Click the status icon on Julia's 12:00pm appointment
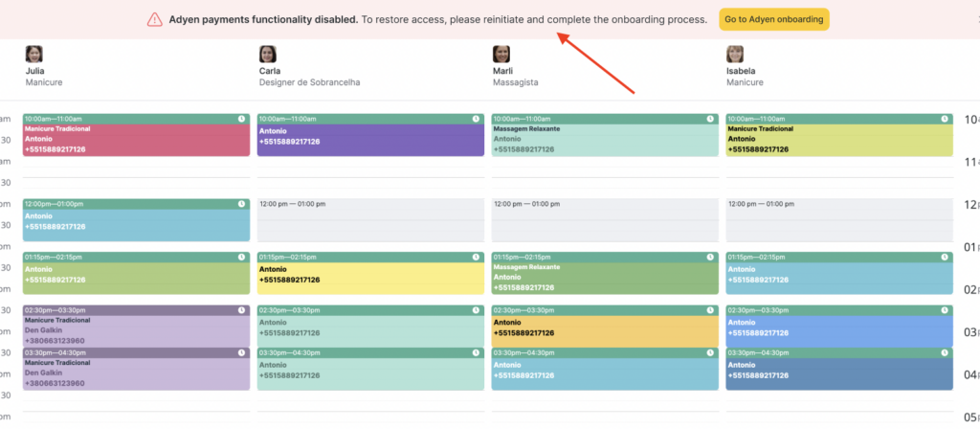The image size is (980, 429). coord(243,204)
